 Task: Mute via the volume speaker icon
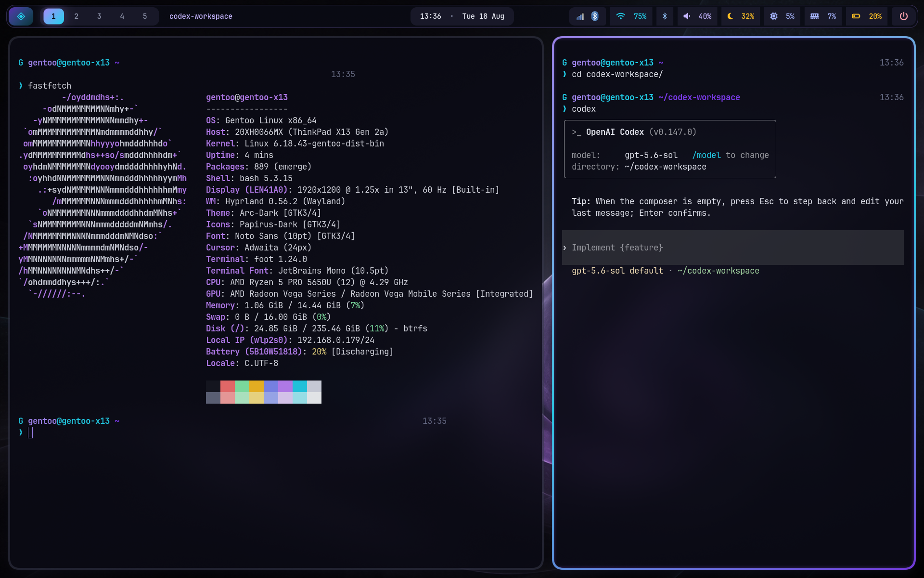687,16
